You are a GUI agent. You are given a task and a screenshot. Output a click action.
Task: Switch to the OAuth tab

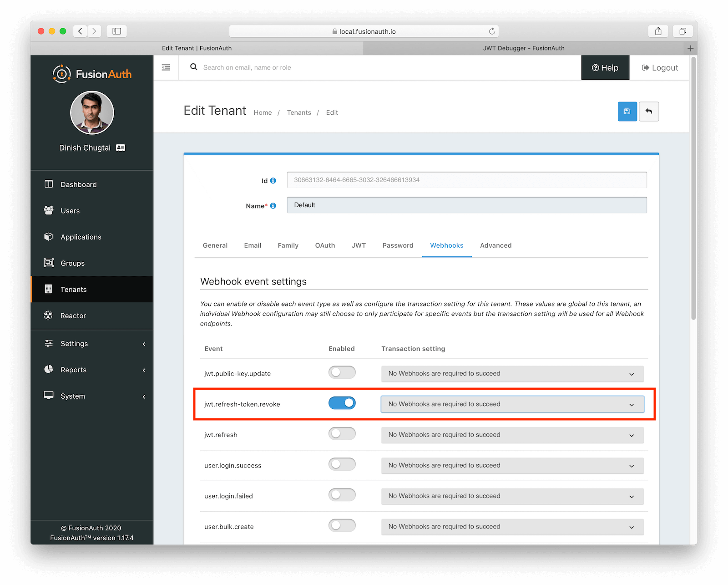coord(324,245)
